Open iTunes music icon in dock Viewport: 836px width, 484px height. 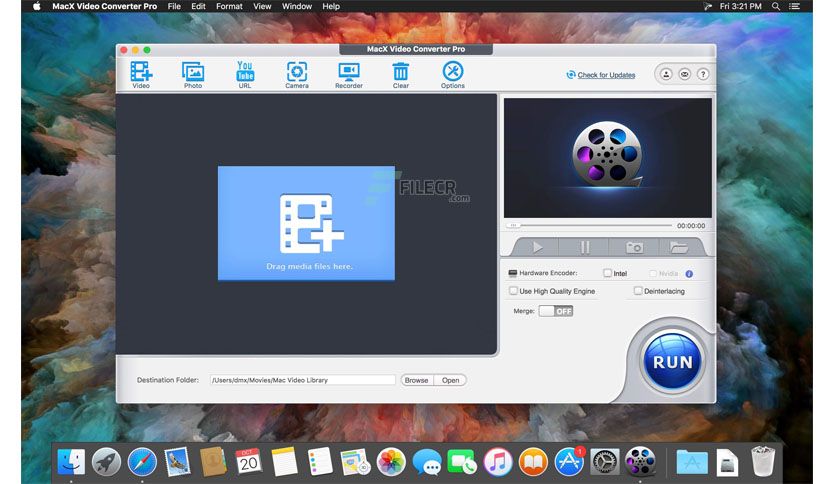pyautogui.click(x=497, y=462)
